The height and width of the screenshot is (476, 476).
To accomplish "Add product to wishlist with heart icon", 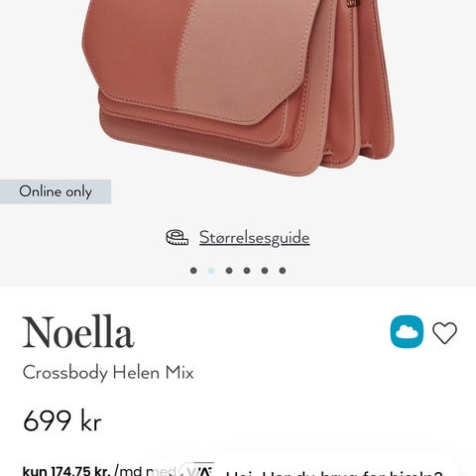I will click(x=444, y=332).
